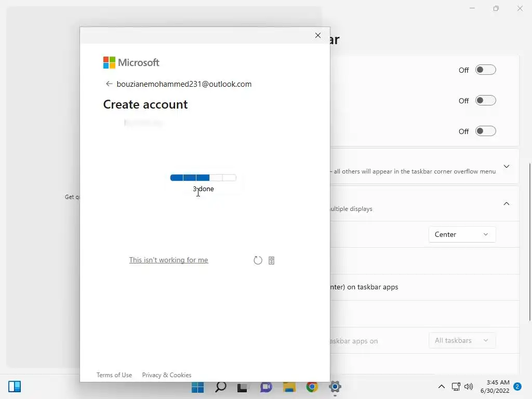Open the Center alignment dropdown
The image size is (532, 399).
[462, 234]
